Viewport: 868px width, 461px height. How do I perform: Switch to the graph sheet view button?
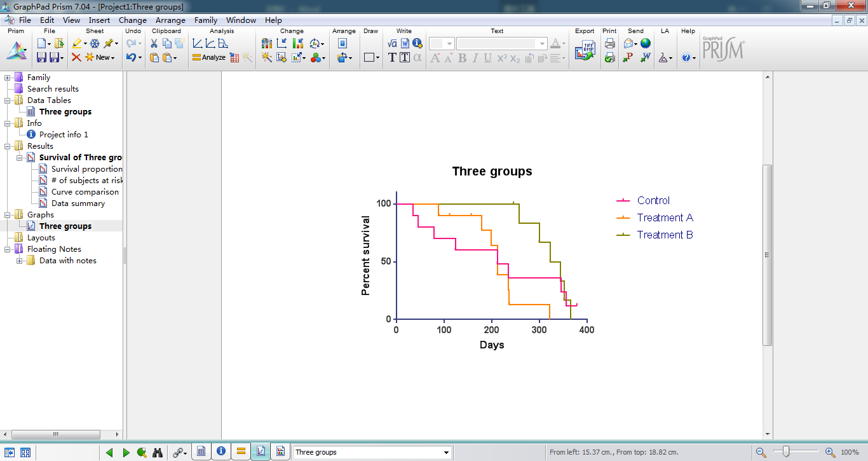tap(260, 451)
